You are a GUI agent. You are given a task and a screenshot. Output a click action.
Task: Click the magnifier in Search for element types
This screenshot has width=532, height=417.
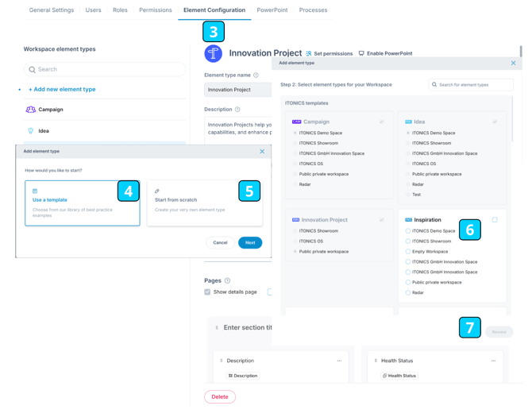pyautogui.click(x=434, y=84)
